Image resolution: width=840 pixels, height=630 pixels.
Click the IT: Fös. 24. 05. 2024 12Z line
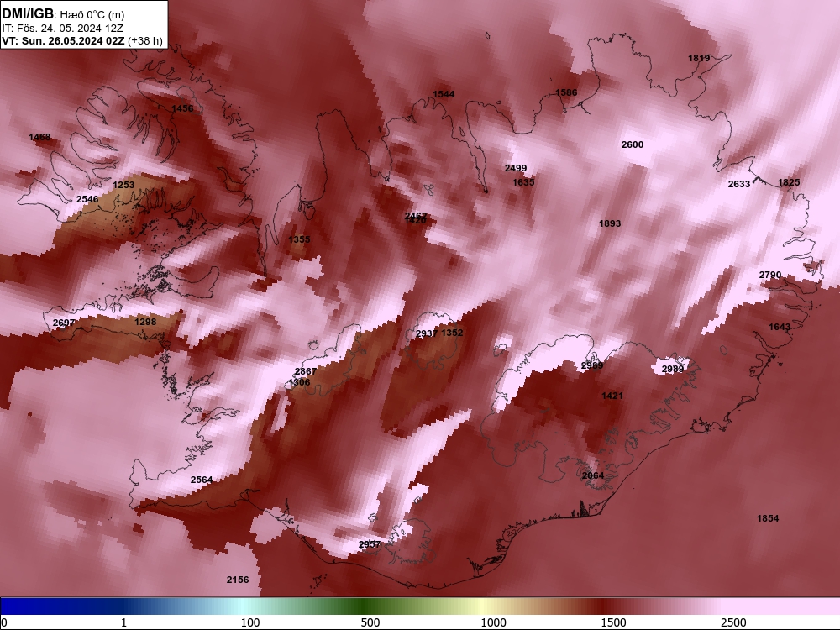coord(63,29)
